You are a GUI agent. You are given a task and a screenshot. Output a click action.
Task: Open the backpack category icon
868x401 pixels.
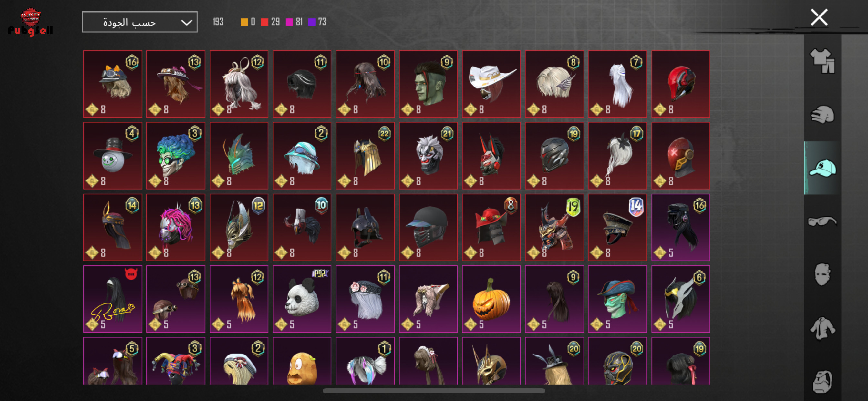pos(822,381)
